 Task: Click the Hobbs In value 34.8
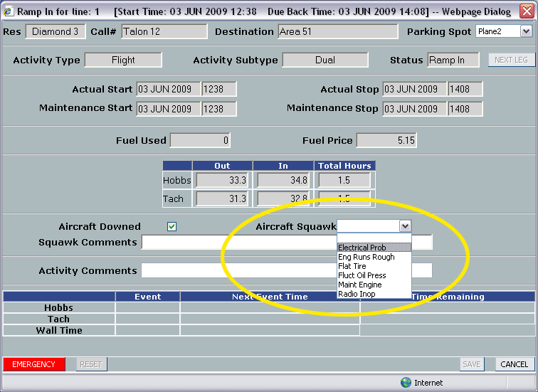click(283, 180)
